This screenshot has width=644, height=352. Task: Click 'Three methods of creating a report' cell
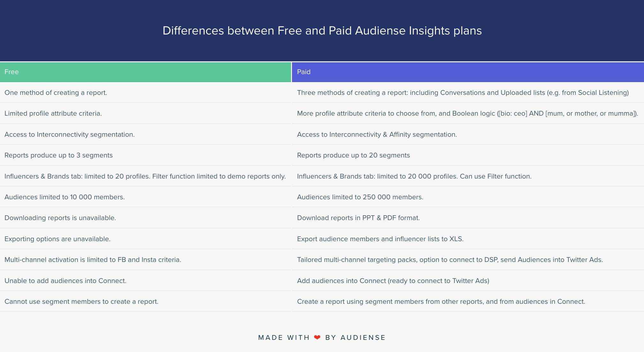pyautogui.click(x=468, y=93)
